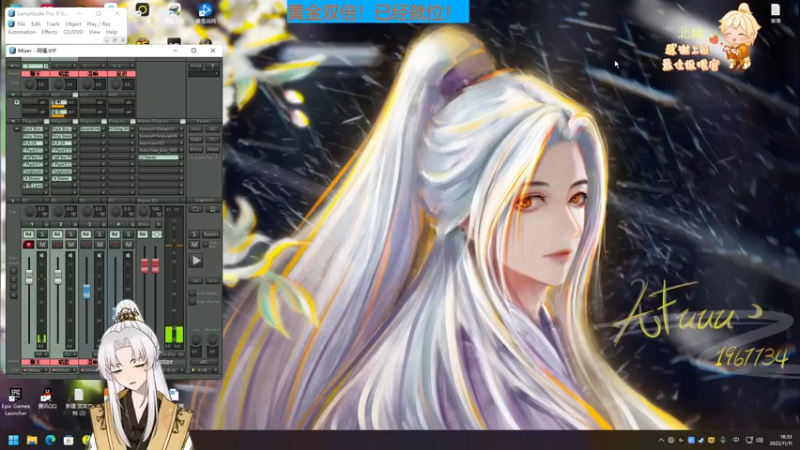Mute mixer channel 4

(x=128, y=245)
